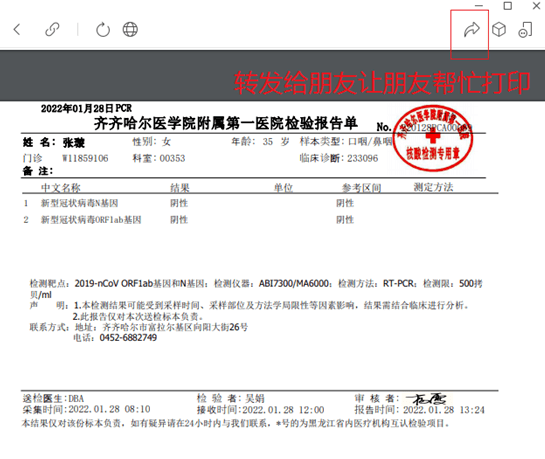Viewport: 545px width, 459px height.
Task: Refresh the page with the reload icon
Action: 103,30
